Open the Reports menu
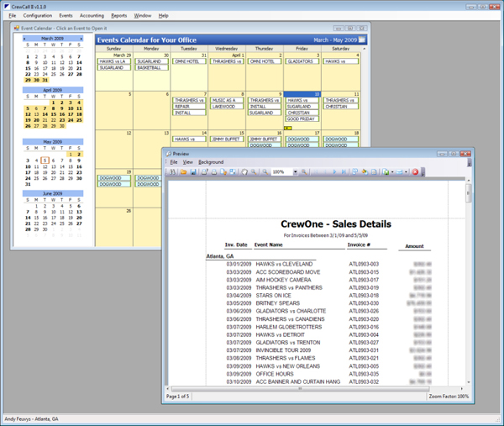The width and height of the screenshot is (504, 426). pos(119,15)
